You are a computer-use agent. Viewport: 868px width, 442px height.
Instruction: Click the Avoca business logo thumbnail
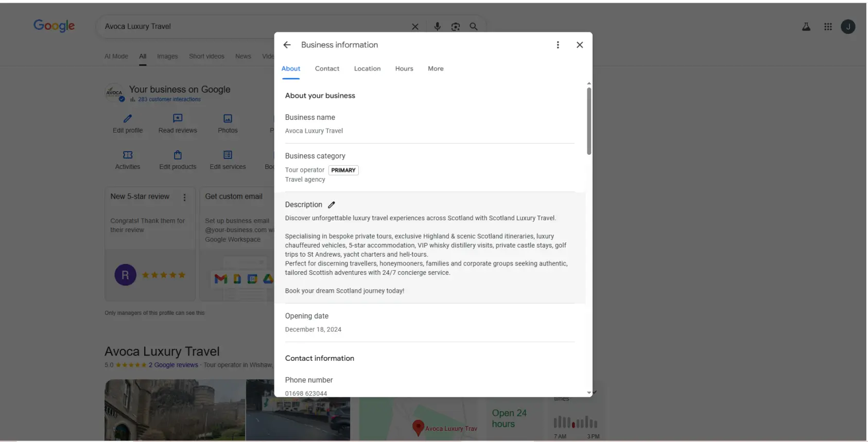point(114,93)
